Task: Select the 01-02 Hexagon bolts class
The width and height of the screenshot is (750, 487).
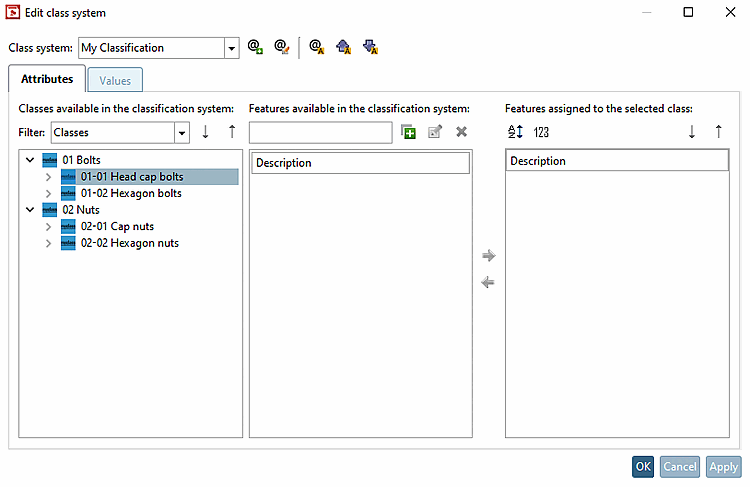Action: (x=131, y=193)
